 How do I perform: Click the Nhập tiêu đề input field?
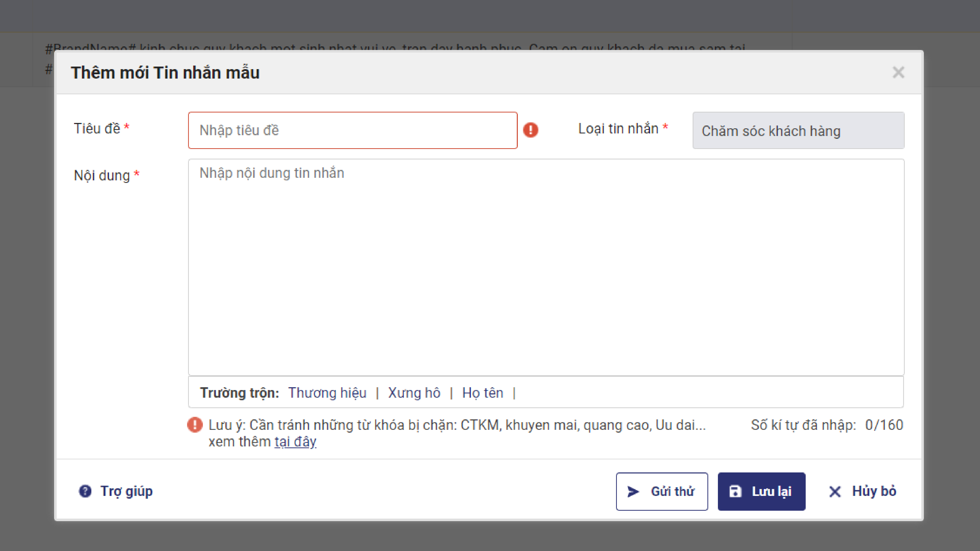coord(353,130)
